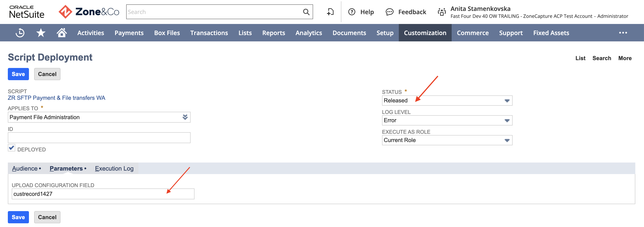Open the Lists menu

245,33
